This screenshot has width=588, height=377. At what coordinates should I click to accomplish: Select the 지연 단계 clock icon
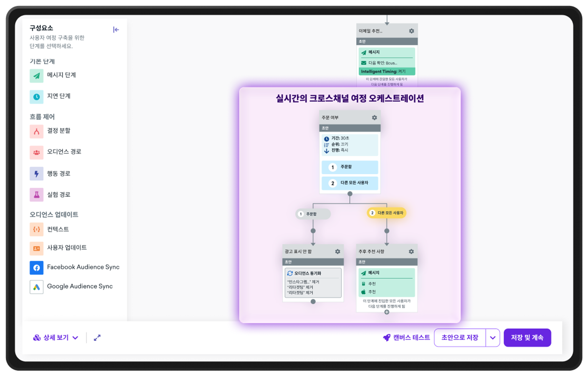pos(36,97)
